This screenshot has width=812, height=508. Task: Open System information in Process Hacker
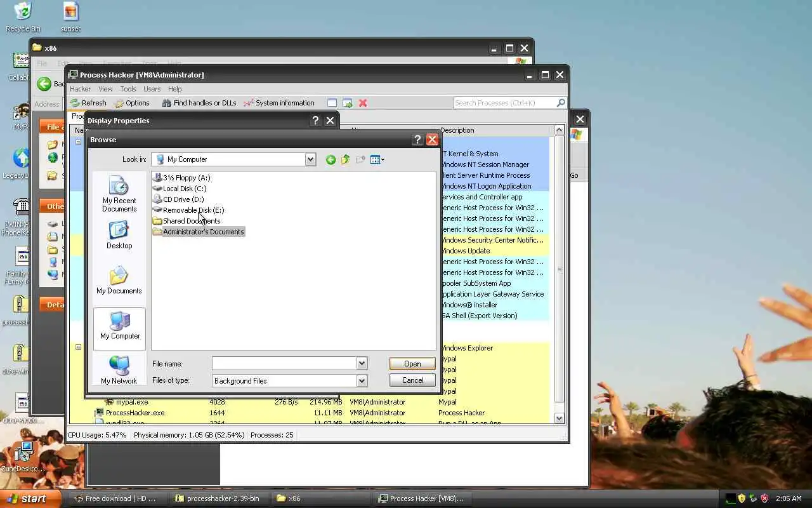click(279, 103)
